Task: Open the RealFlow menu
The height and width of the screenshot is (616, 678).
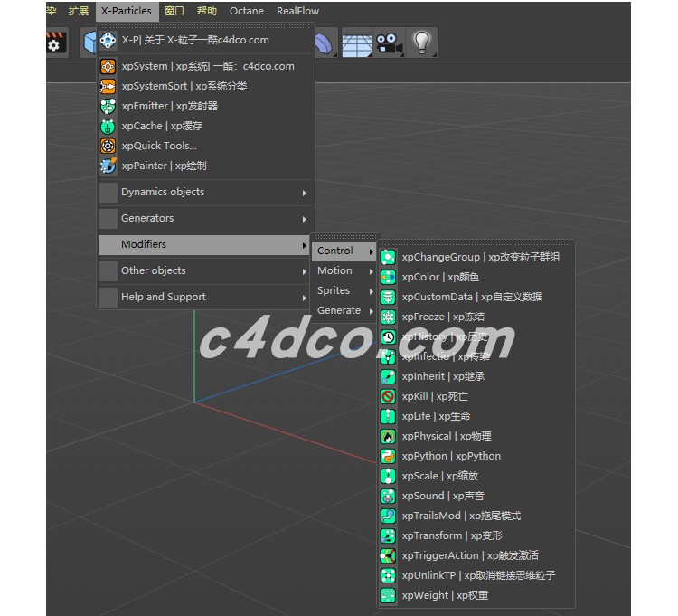Action: (x=298, y=11)
